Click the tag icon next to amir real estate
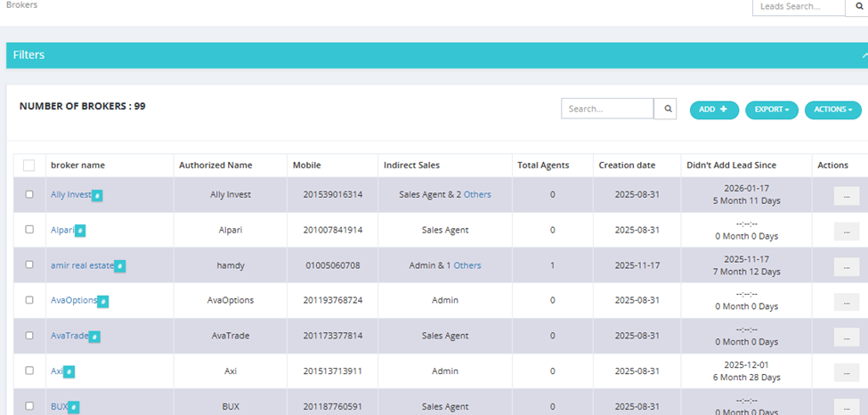Screen dimensions: 868x415 click(120, 266)
